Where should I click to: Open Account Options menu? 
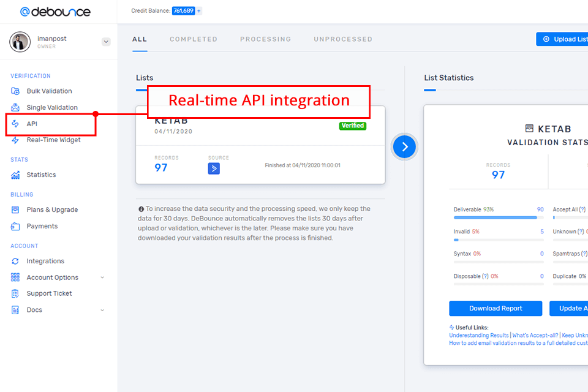click(x=53, y=277)
